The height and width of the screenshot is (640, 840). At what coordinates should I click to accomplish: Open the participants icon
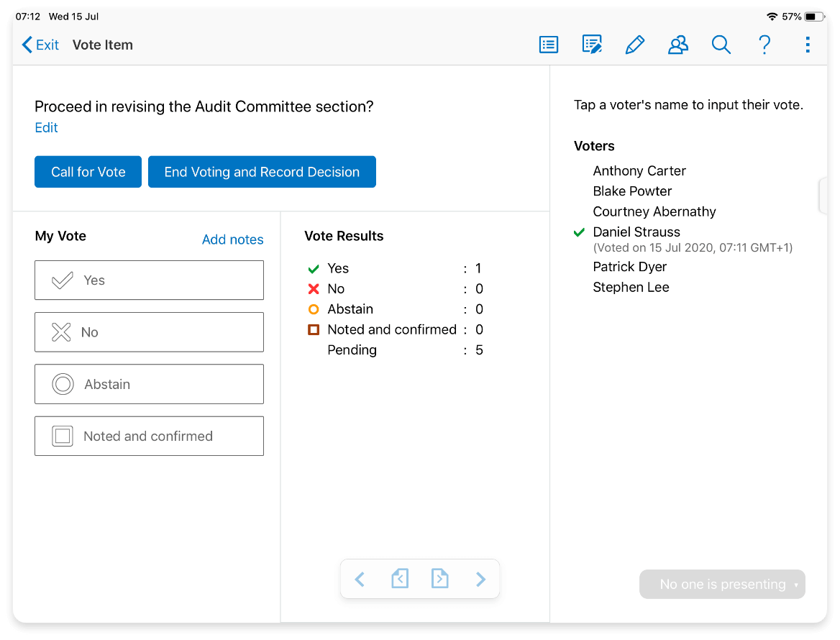click(x=677, y=45)
